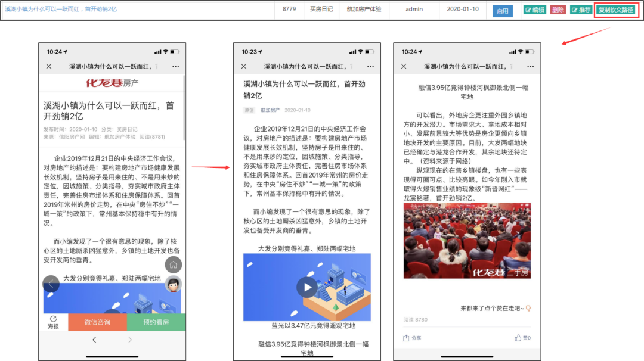
Task: Tap the 赞0 like toggle
Action: pos(522,338)
